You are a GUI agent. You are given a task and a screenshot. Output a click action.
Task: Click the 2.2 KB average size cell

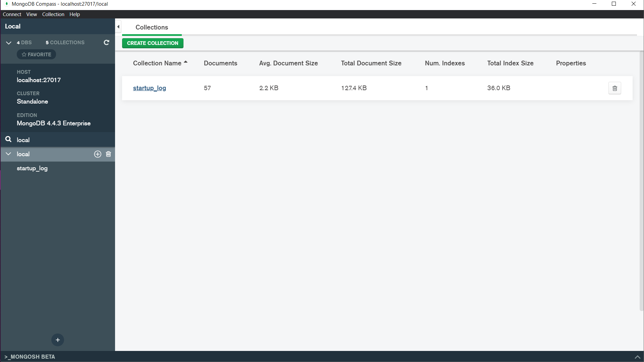[x=269, y=88]
